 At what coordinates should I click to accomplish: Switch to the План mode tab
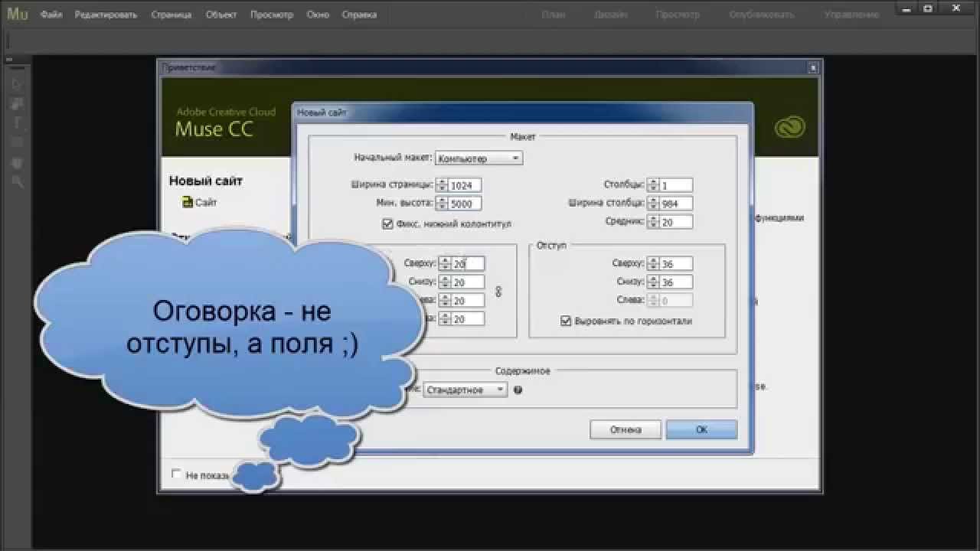554,15
